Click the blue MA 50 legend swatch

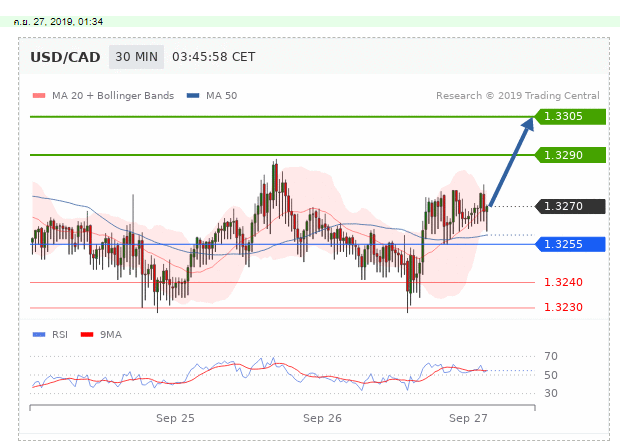[x=193, y=96]
